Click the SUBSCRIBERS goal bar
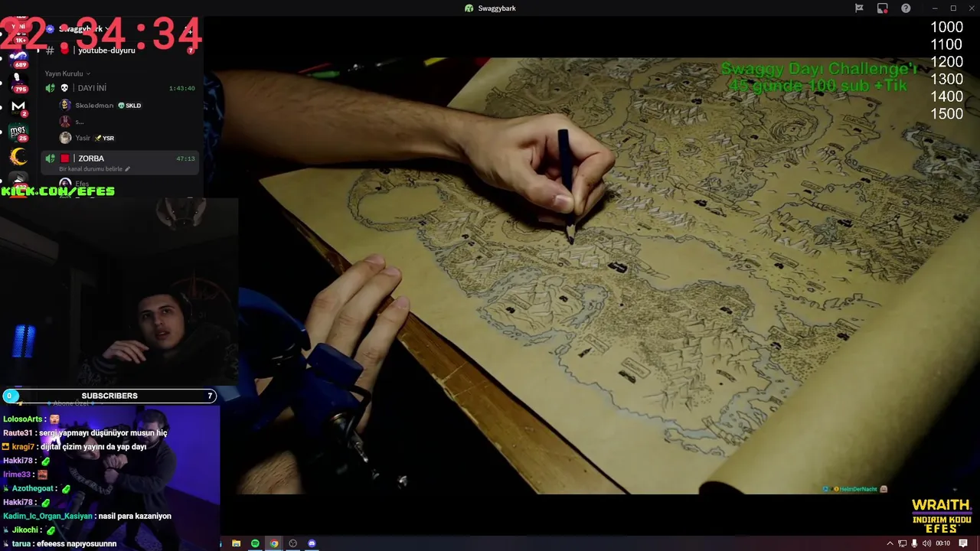The width and height of the screenshot is (980, 551). point(109,396)
